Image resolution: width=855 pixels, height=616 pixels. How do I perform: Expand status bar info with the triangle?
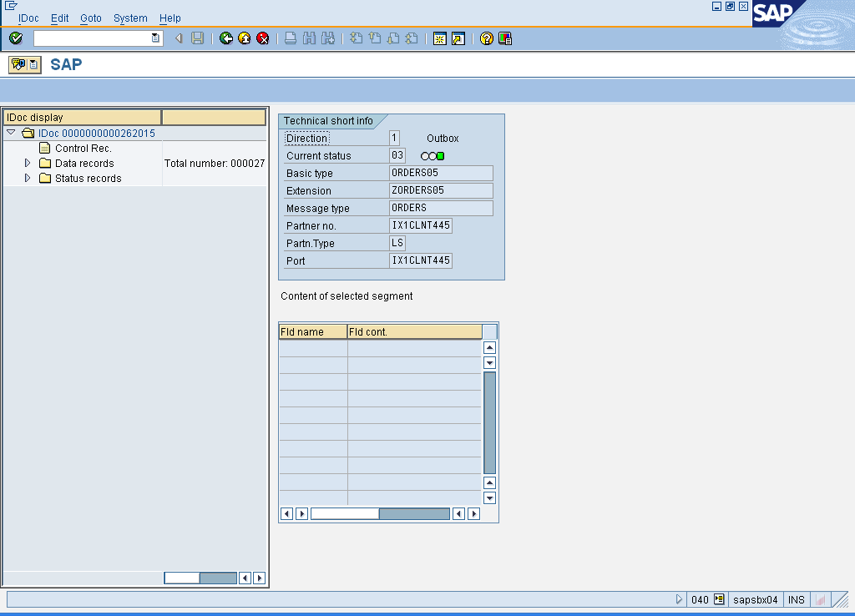point(679,599)
